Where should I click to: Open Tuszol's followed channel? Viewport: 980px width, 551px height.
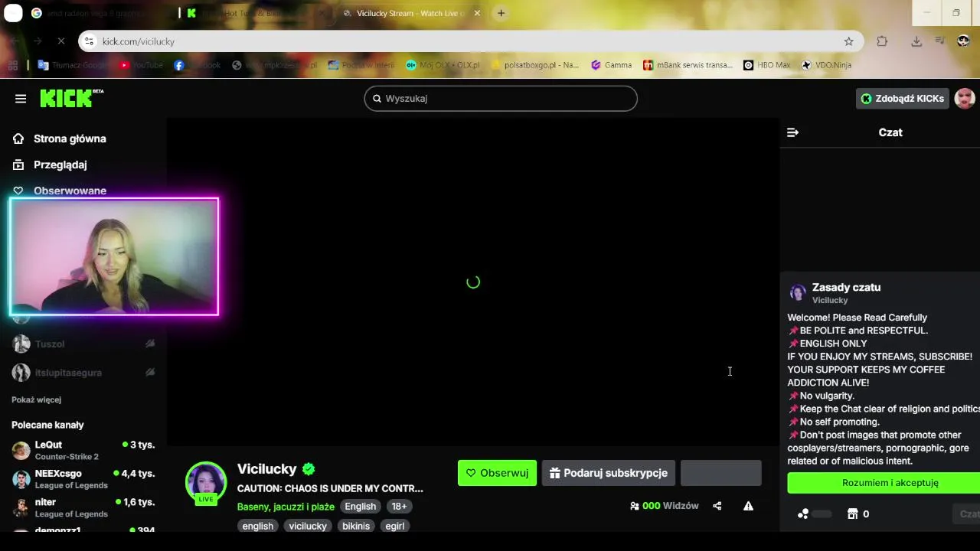pos(83,344)
